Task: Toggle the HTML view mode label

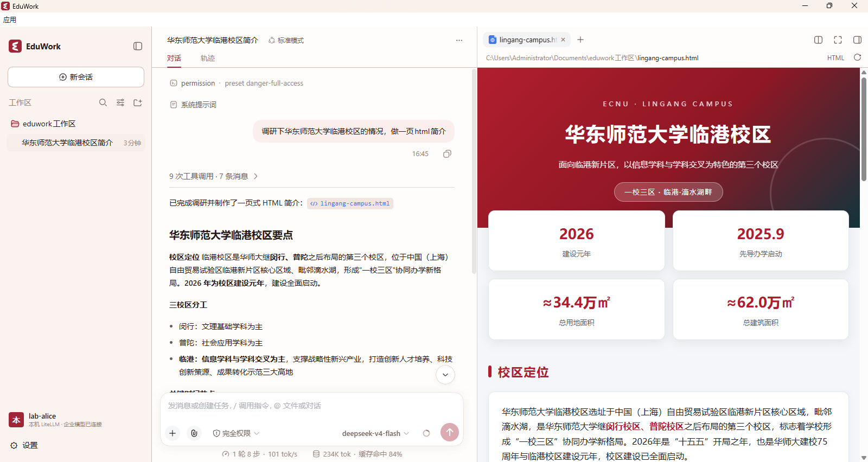Action: [x=835, y=58]
